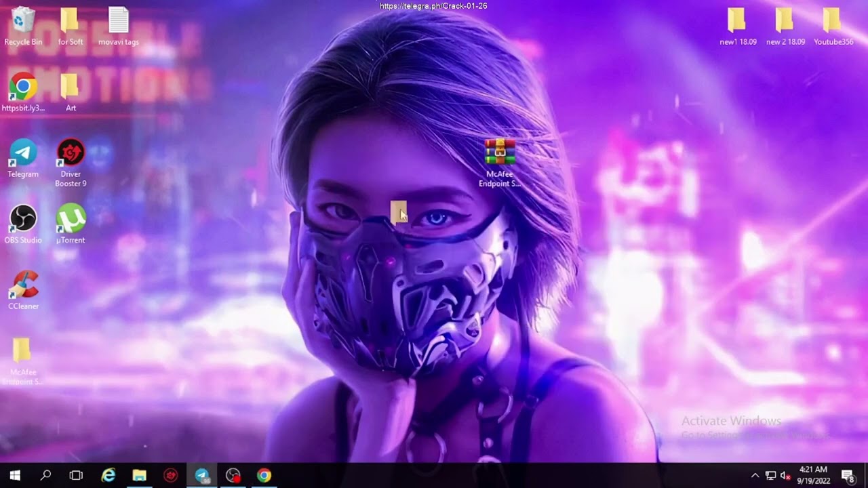
Task: Open the Windows Start menu
Action: [15, 475]
